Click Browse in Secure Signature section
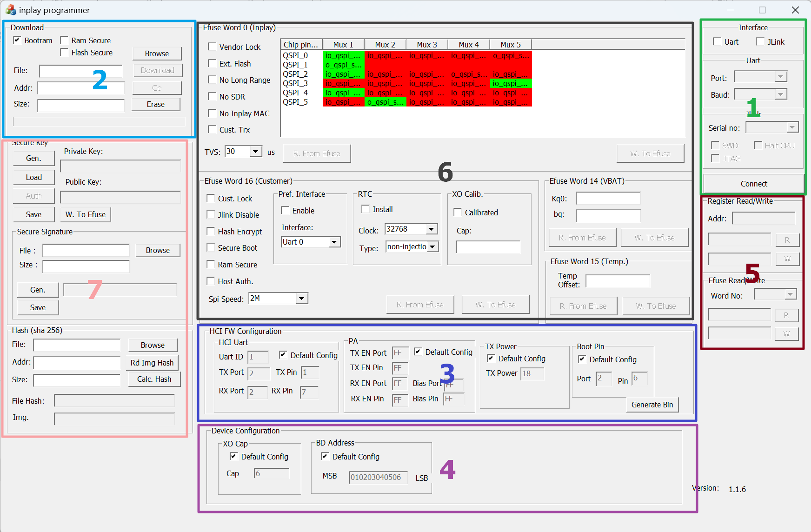The image size is (811, 532). click(x=158, y=250)
